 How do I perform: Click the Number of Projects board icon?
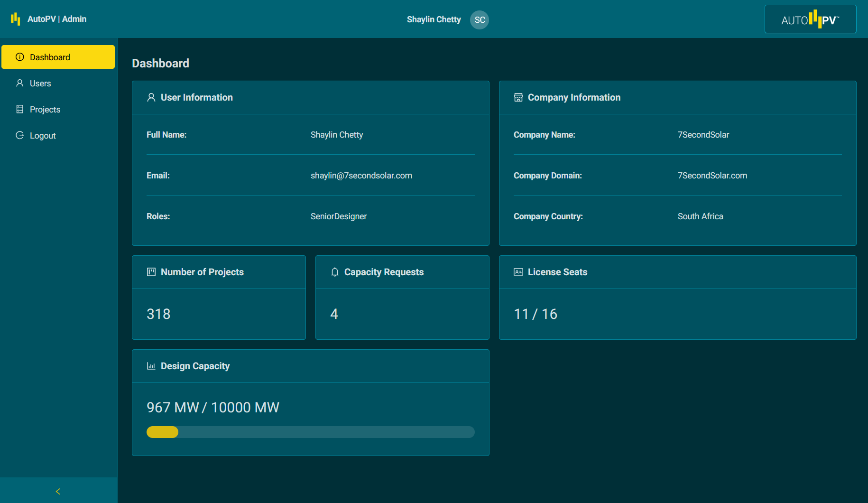tap(151, 272)
